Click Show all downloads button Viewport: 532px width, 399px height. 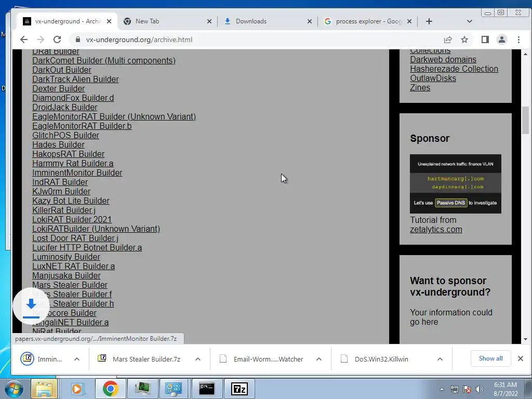click(x=490, y=358)
